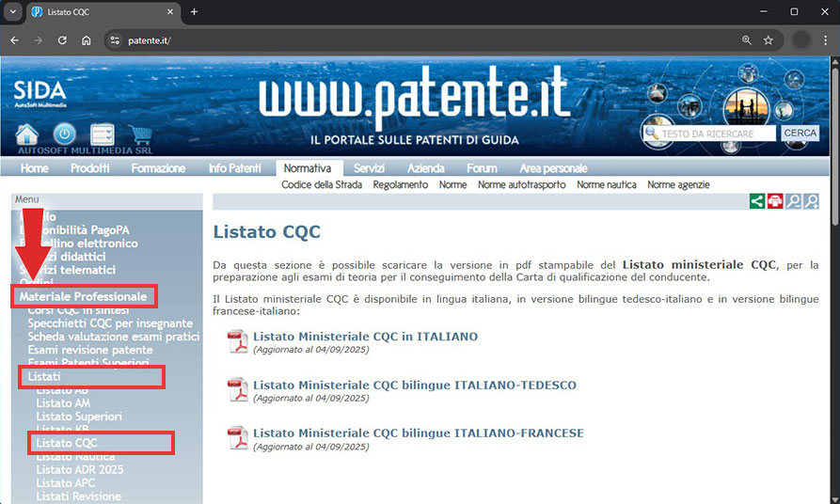This screenshot has width=840, height=504.
Task: Open the browser tab search dropdown
Action: click(13, 11)
